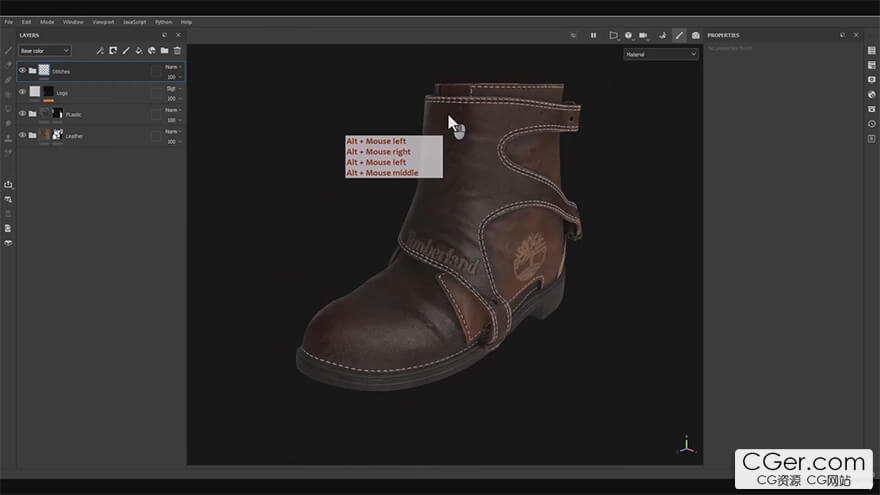The image size is (880, 495).
Task: Open the viewport perspective mode icon
Action: [613, 35]
